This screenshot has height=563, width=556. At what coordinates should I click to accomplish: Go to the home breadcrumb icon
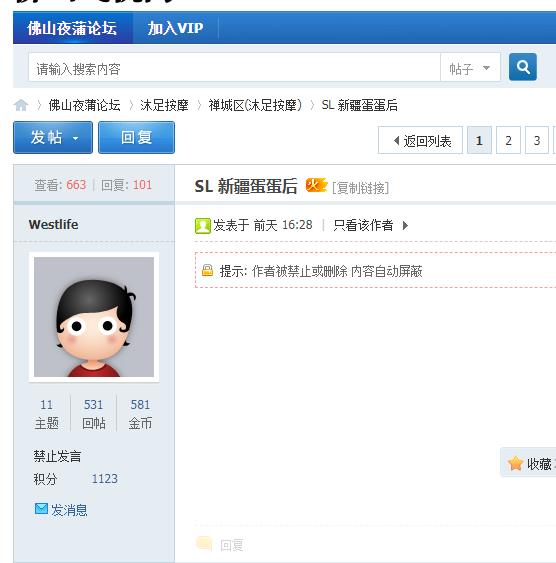click(21, 105)
